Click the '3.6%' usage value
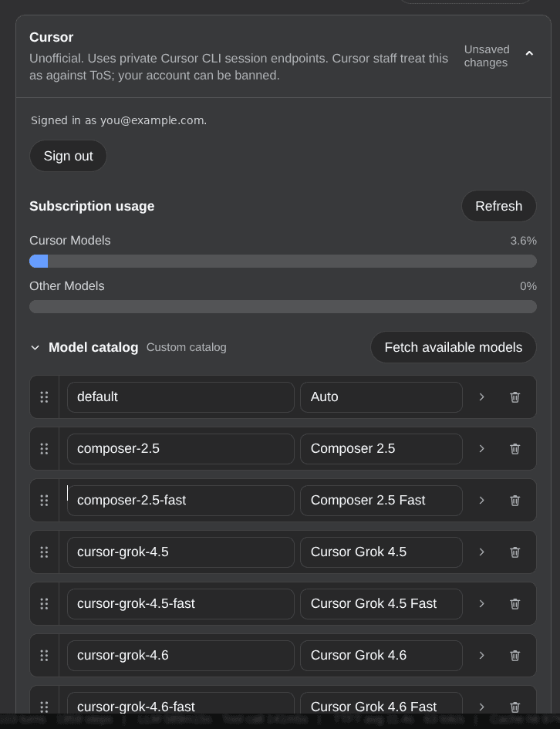The height and width of the screenshot is (729, 560). point(523,241)
